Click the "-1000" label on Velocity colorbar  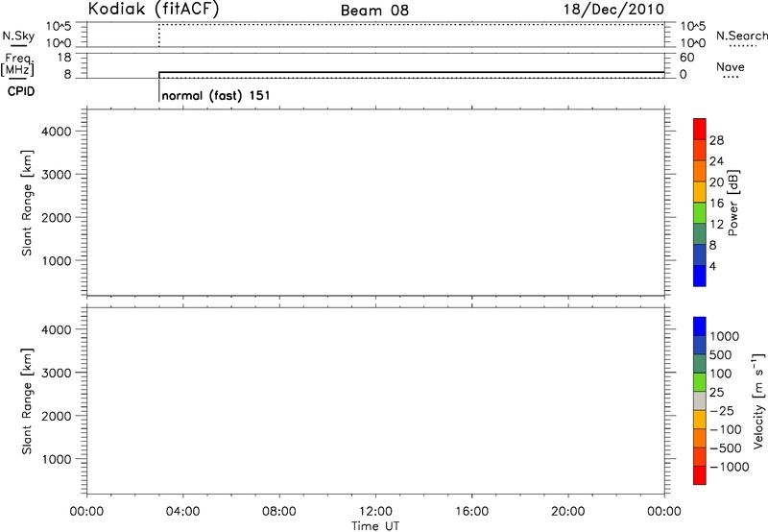tap(729, 467)
